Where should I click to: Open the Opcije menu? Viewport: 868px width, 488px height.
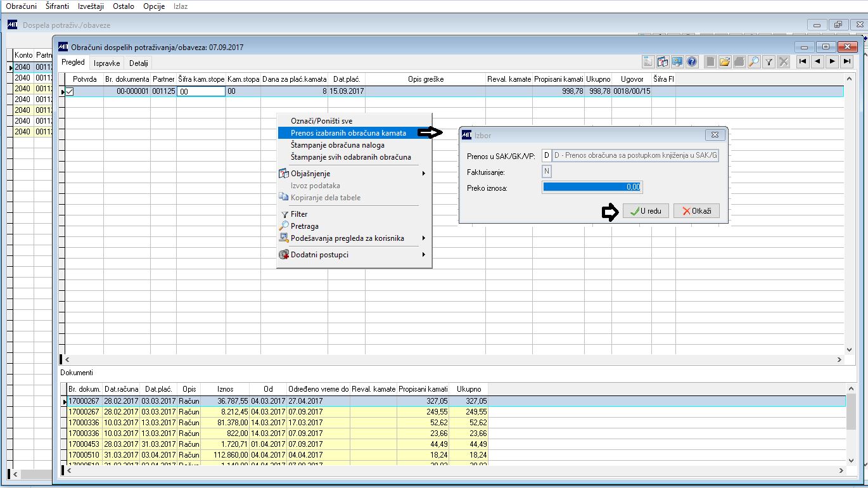click(x=154, y=6)
